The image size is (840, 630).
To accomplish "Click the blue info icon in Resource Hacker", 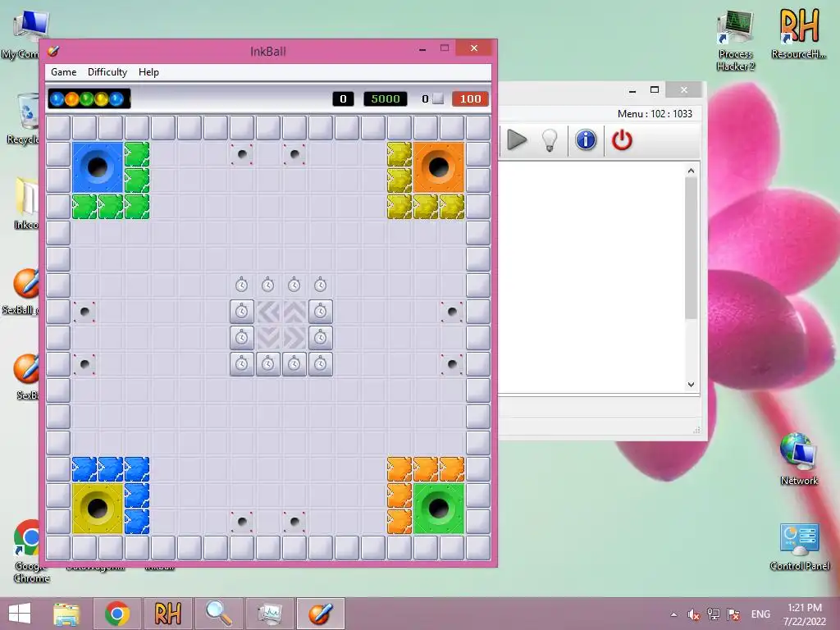I will [586, 139].
